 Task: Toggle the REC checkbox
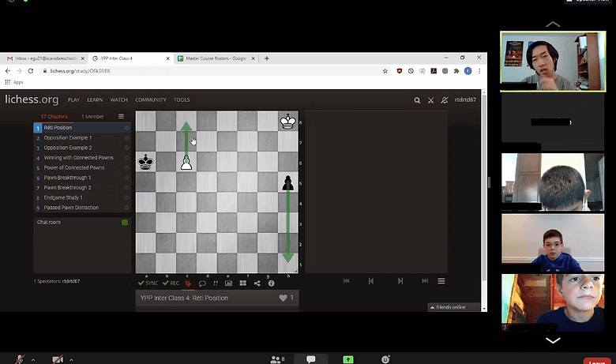[171, 283]
